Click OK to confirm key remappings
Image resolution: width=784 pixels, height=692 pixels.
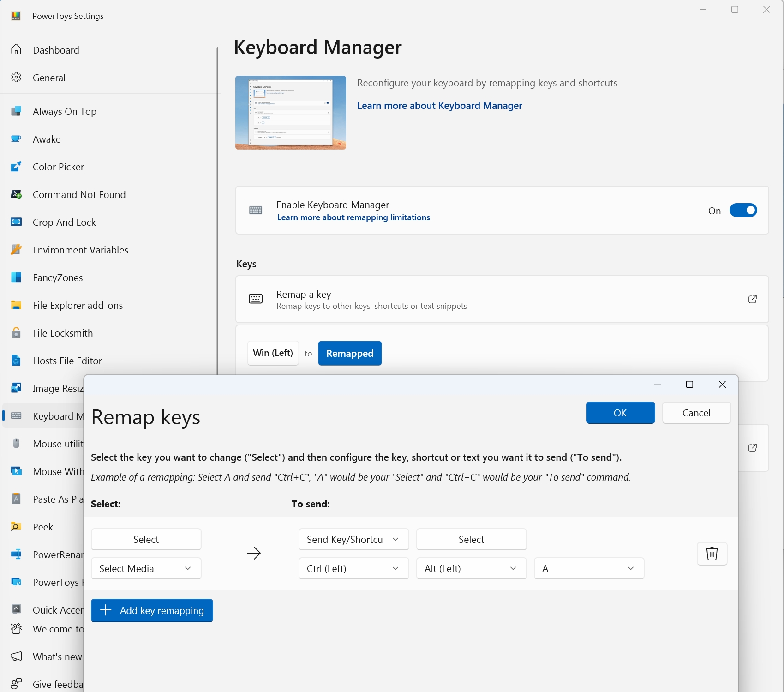(620, 412)
